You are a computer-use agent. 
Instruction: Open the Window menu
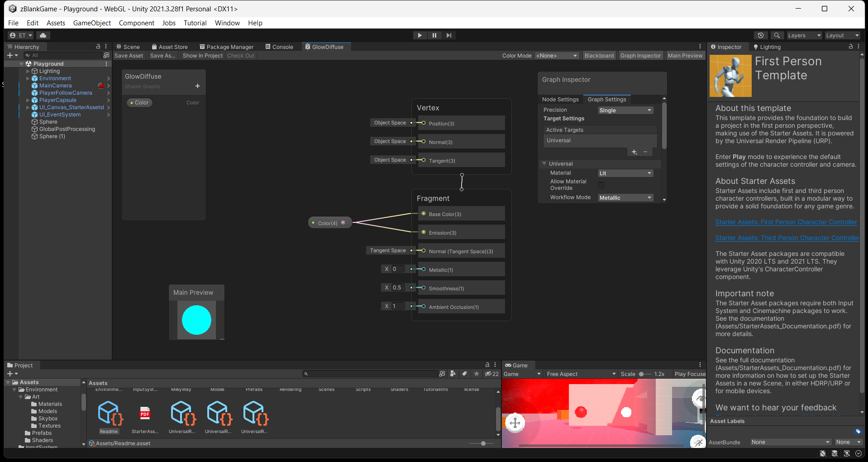(x=227, y=23)
